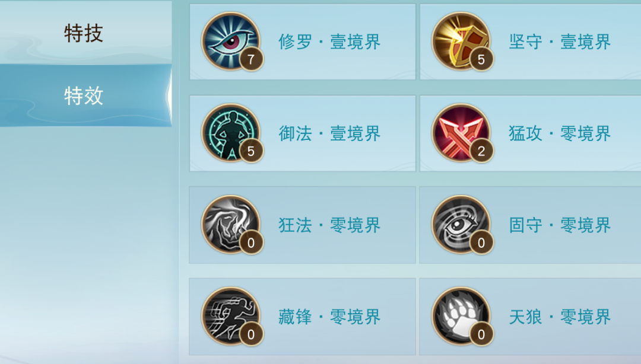Viewport: 641px width, 364px height.
Task: Click the number 2 badge on 猛攻
Action: tap(481, 151)
